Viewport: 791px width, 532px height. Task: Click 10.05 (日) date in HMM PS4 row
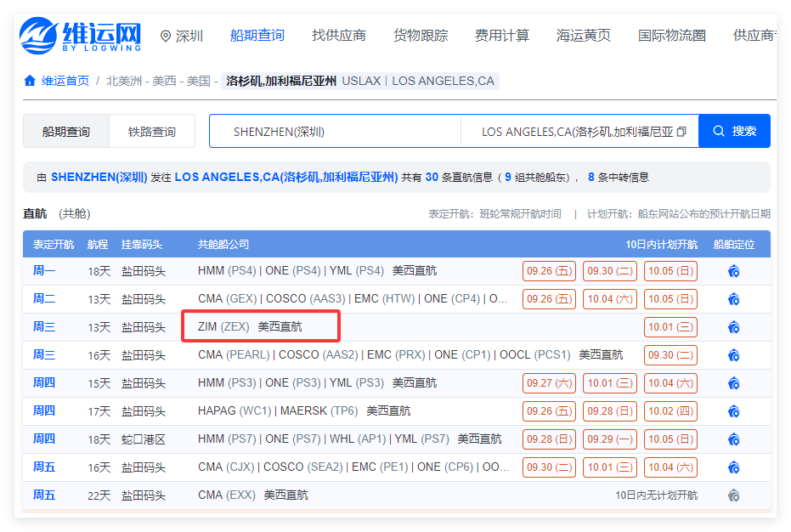coord(671,271)
